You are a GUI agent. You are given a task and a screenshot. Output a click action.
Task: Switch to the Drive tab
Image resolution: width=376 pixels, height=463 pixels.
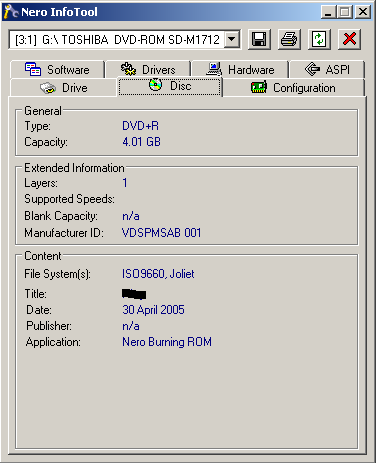(x=64, y=88)
